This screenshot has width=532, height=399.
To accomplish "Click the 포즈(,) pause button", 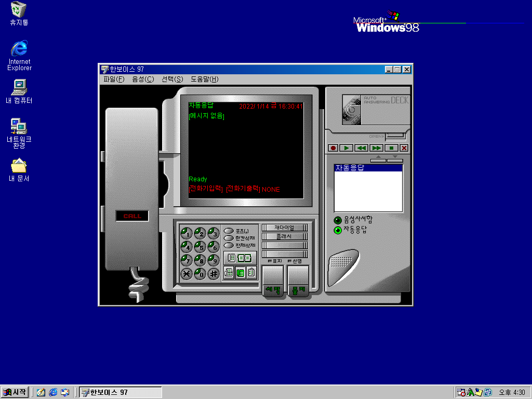I will (229, 231).
